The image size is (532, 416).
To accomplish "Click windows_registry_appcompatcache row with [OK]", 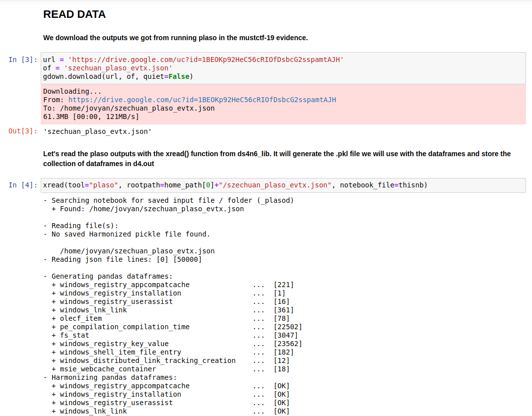I will [x=171, y=386].
